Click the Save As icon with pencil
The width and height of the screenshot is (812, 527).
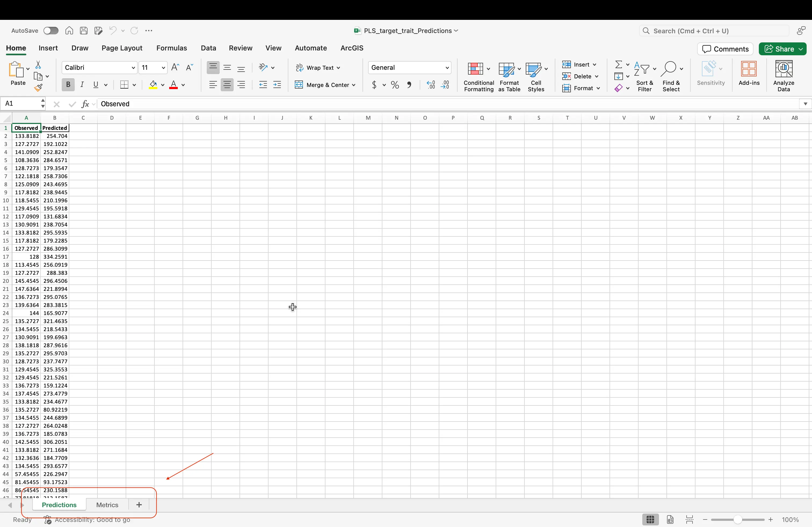click(x=99, y=31)
